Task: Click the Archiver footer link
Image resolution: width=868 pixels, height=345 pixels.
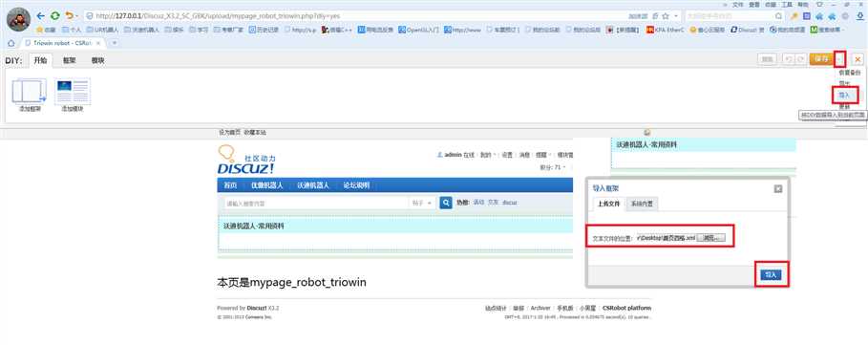Action: point(540,308)
